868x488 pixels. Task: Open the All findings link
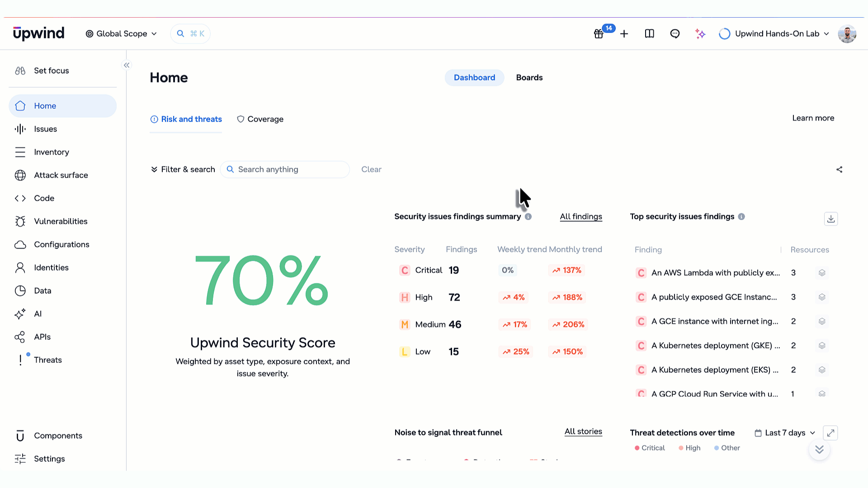tap(581, 217)
